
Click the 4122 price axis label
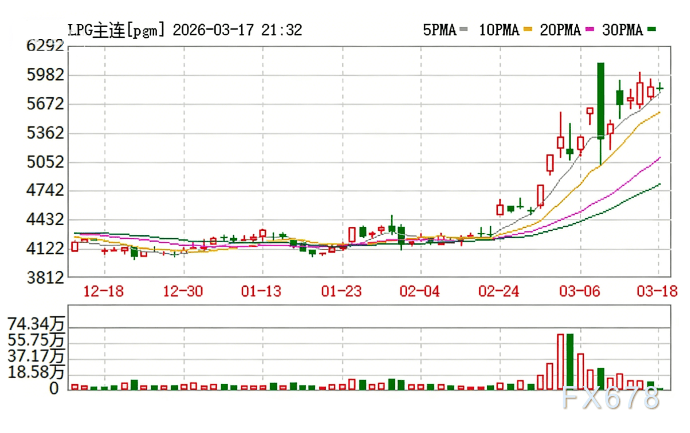[x=45, y=248]
